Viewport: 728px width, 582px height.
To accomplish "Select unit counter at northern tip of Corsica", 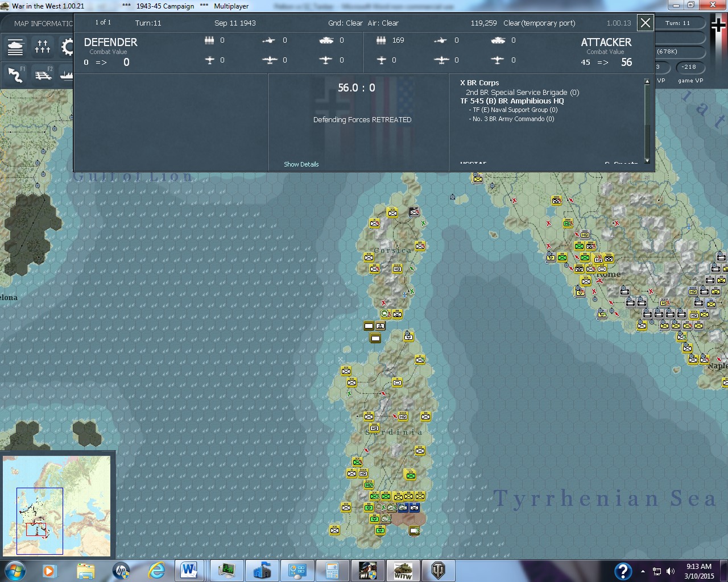I will click(x=392, y=212).
